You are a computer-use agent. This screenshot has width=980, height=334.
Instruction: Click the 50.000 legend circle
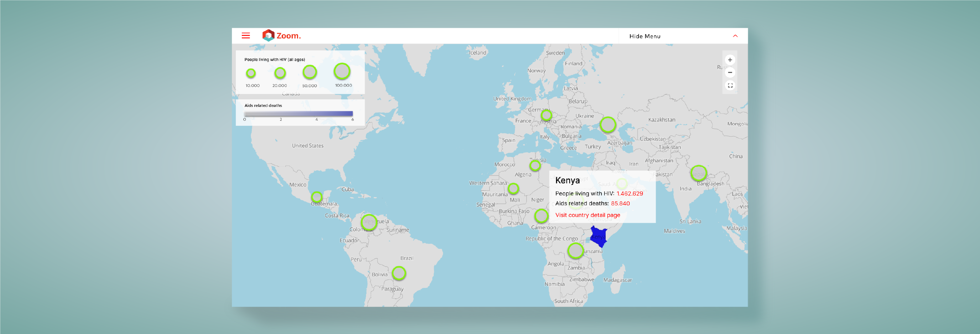point(310,72)
